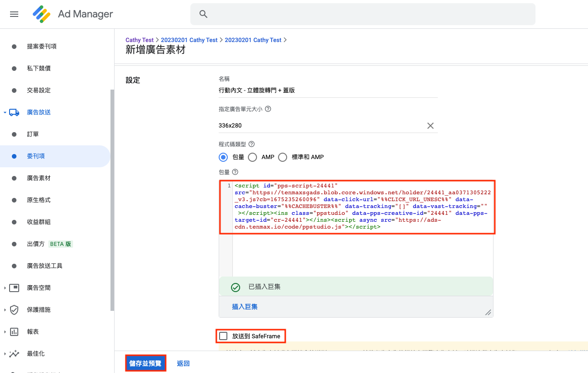Open second 20230201 Cathy Test breadcrumb
This screenshot has width=588, height=373.
tap(253, 40)
